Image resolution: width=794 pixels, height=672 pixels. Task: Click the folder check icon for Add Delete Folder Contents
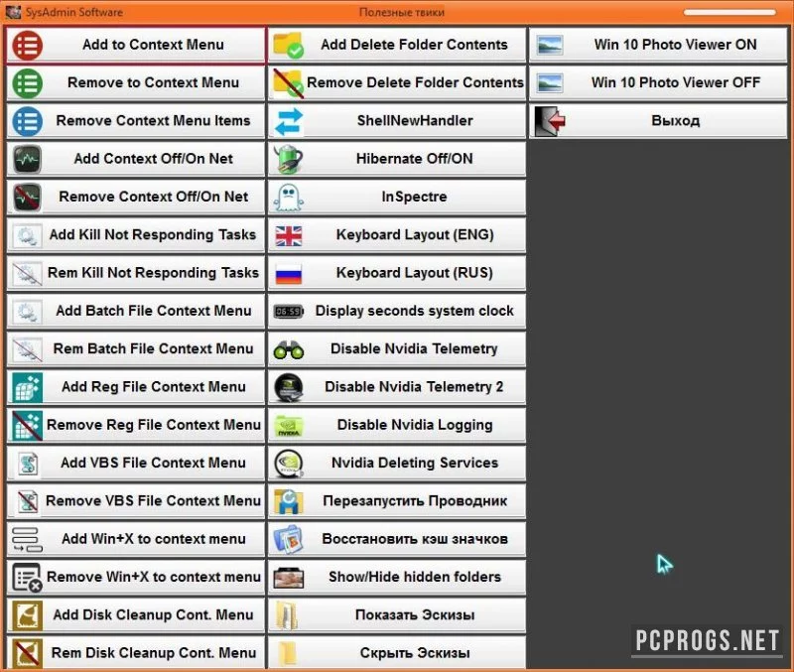[288, 45]
